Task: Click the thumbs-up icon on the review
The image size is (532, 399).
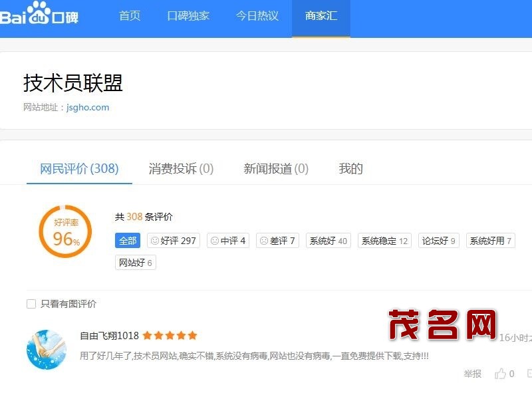Action: point(500,374)
